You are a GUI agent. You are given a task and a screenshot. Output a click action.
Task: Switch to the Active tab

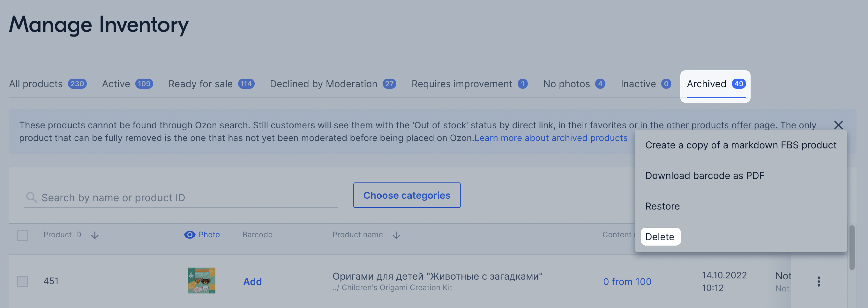pos(116,84)
